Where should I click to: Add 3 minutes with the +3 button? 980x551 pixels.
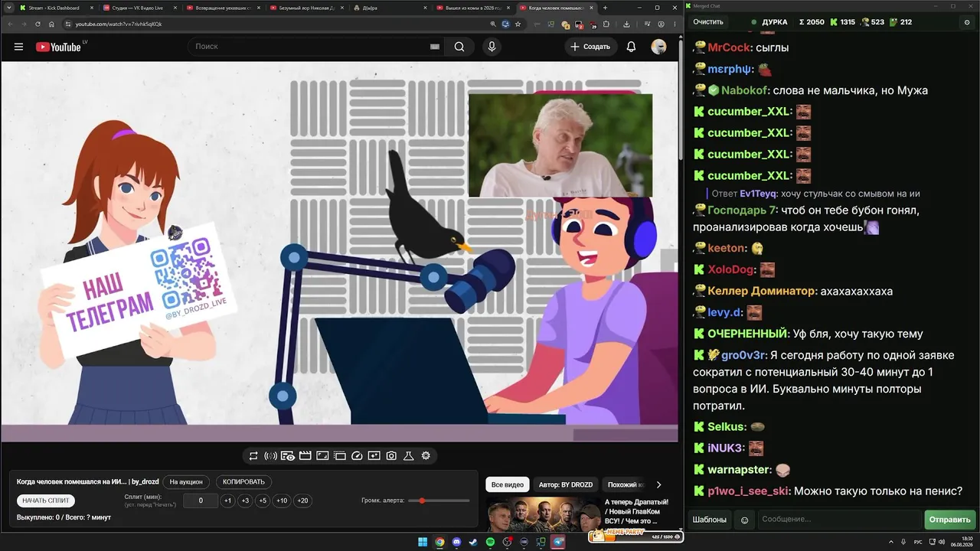click(245, 500)
